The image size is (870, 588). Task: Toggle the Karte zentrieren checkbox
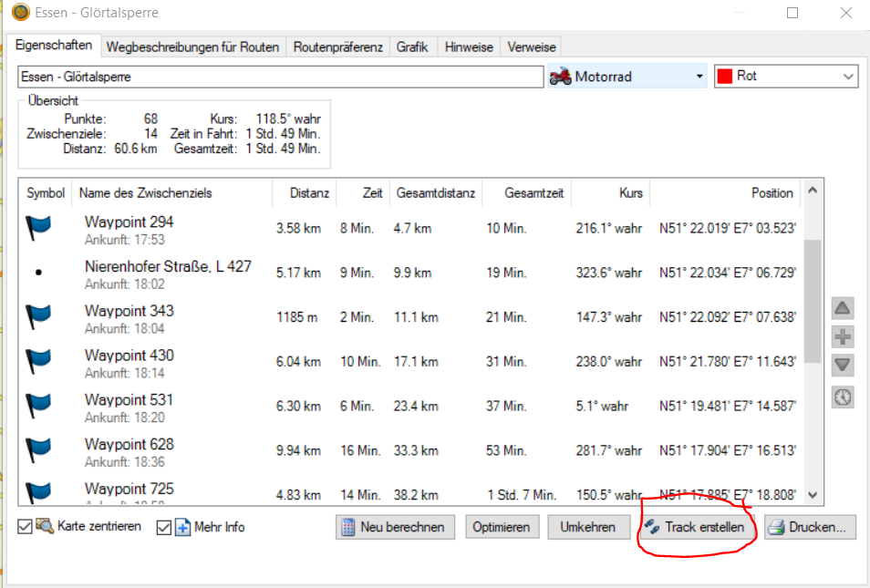[26, 528]
